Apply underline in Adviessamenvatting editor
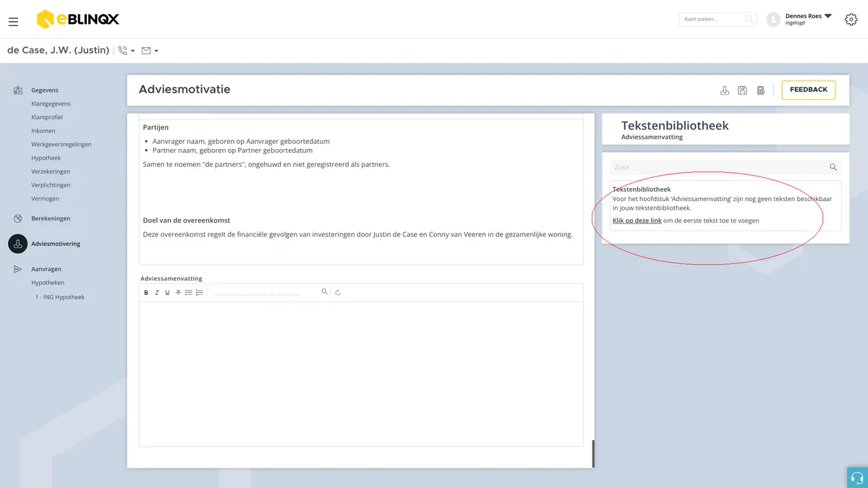 click(x=167, y=293)
